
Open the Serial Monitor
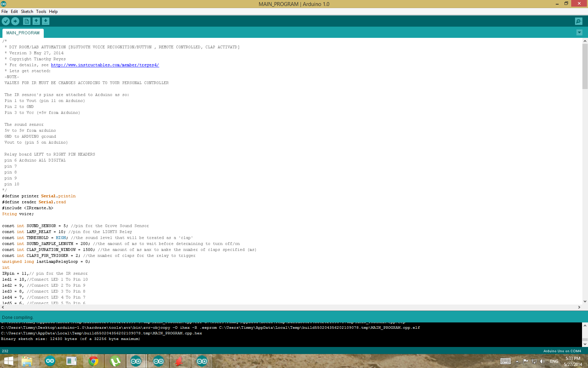coord(579,21)
